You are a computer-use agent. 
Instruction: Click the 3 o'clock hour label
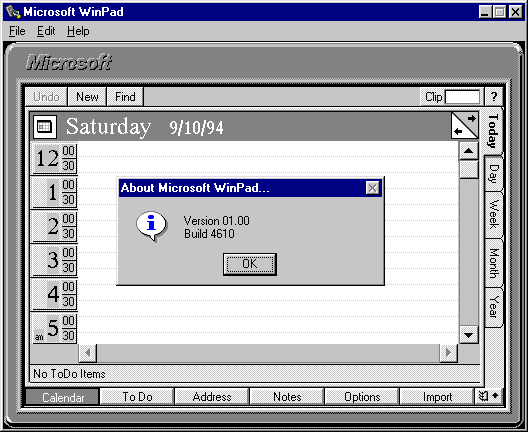(x=53, y=260)
